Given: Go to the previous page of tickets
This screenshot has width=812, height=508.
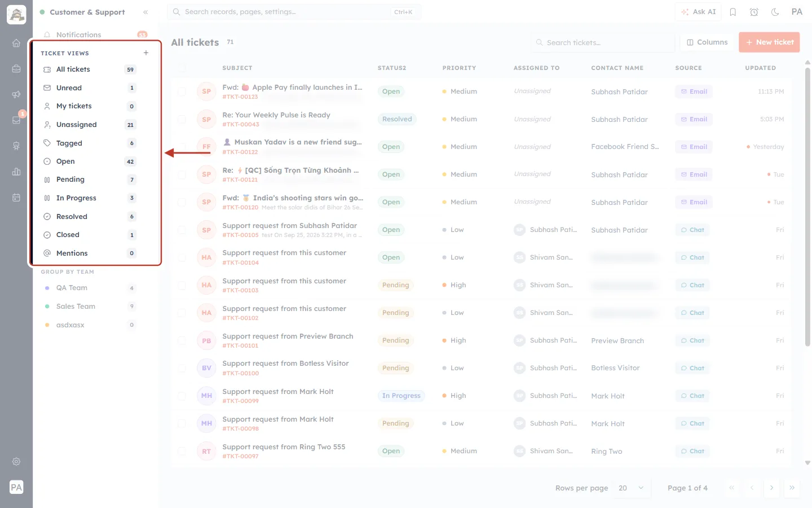Looking at the screenshot, I should coord(752,488).
